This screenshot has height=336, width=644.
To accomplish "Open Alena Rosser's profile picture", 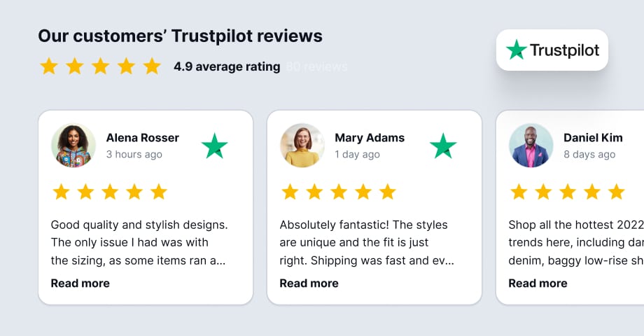I will 73,146.
